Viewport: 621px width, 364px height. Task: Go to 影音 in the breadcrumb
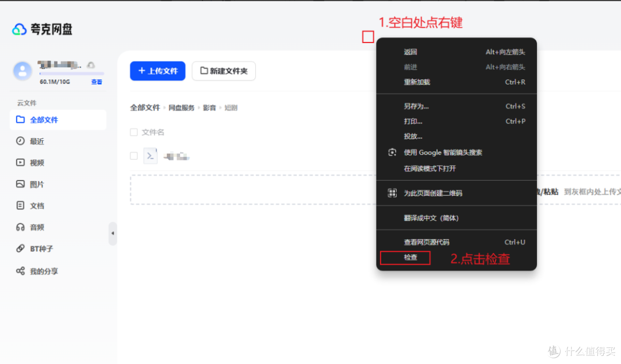point(209,108)
